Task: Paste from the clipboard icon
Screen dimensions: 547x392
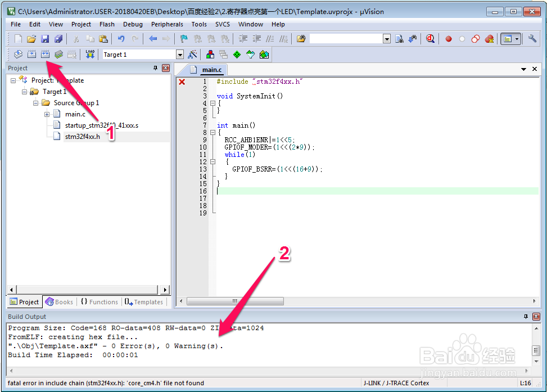Action: (103, 39)
